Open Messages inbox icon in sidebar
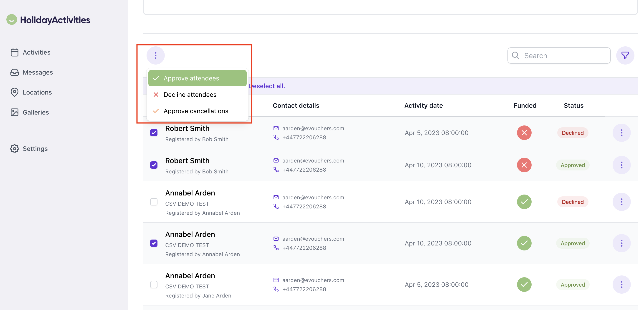 (x=15, y=72)
